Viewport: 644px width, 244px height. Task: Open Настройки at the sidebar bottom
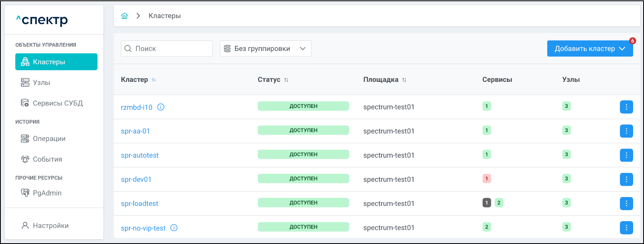click(x=50, y=226)
